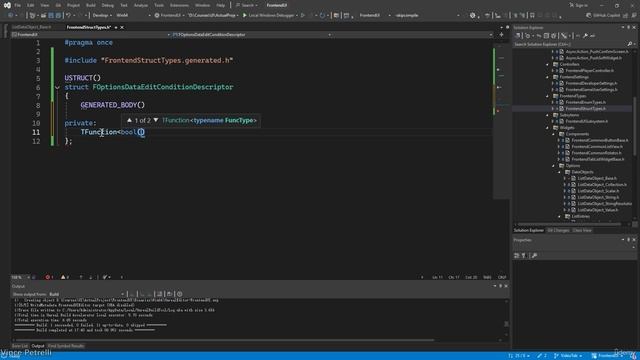Image resolution: width=640 pixels, height=360 pixels.
Task: Select FrontendDeveloperSettings.h file
Action: [591, 83]
